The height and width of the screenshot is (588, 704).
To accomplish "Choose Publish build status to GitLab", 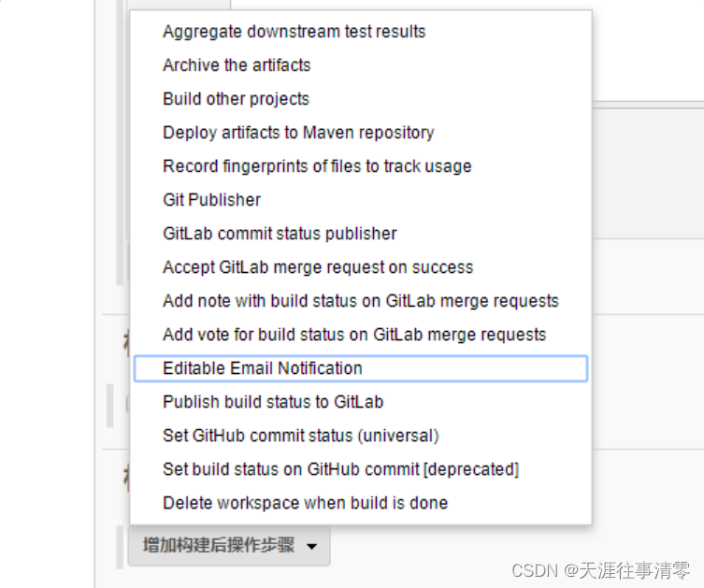I will (361, 402).
